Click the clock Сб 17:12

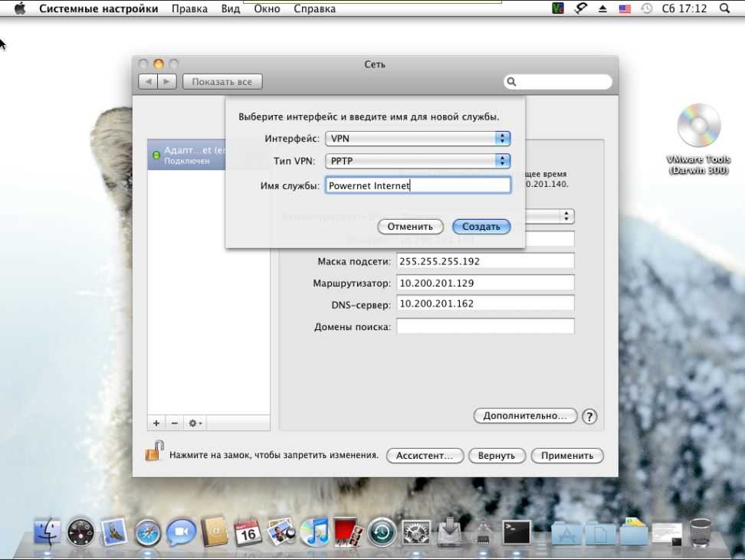point(684,8)
